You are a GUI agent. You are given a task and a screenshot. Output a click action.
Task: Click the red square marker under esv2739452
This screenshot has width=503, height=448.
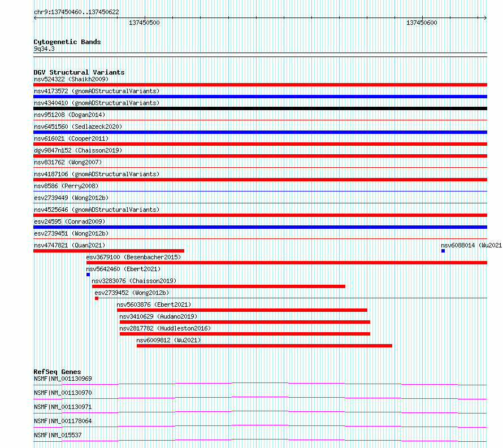point(97,298)
